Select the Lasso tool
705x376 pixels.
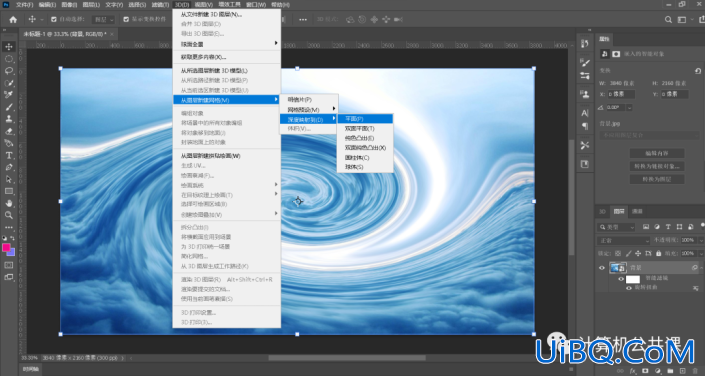click(9, 71)
